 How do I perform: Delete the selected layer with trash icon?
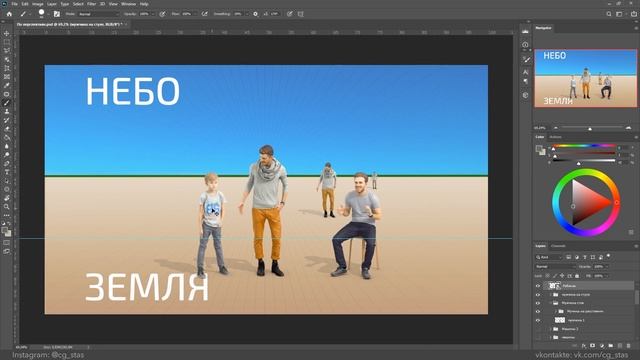point(629,346)
